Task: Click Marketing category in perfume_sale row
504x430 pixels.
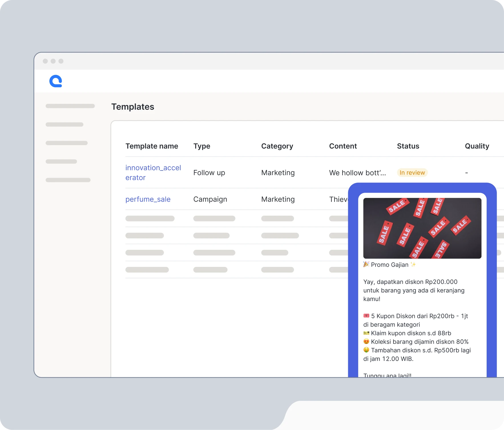Action: click(x=278, y=199)
